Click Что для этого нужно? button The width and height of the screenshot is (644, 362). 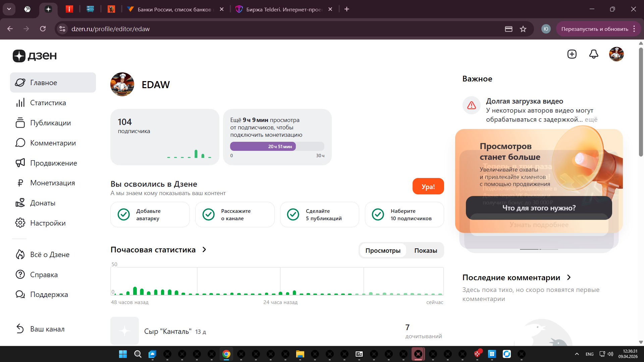(539, 208)
